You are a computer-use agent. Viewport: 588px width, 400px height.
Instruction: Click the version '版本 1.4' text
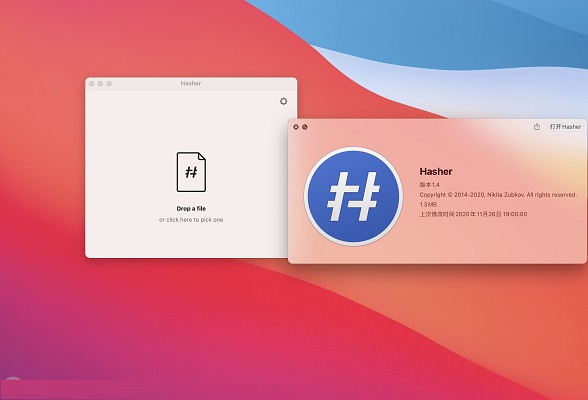429,185
